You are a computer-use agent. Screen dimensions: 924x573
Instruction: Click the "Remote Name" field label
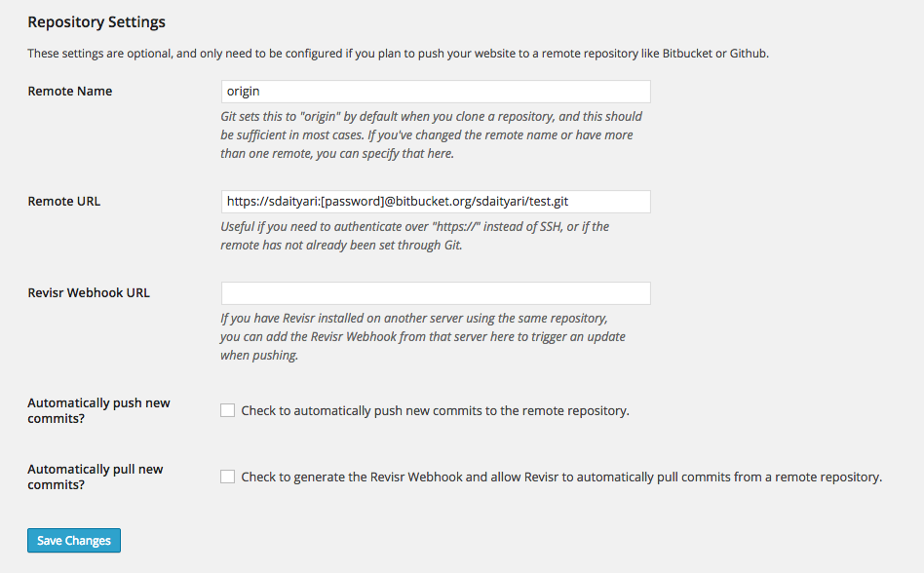pyautogui.click(x=70, y=92)
